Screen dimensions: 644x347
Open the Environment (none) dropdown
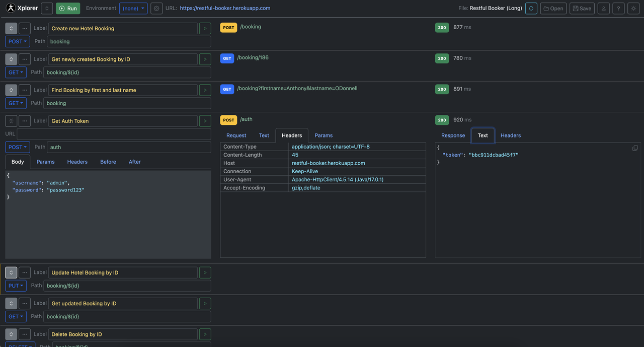133,8
